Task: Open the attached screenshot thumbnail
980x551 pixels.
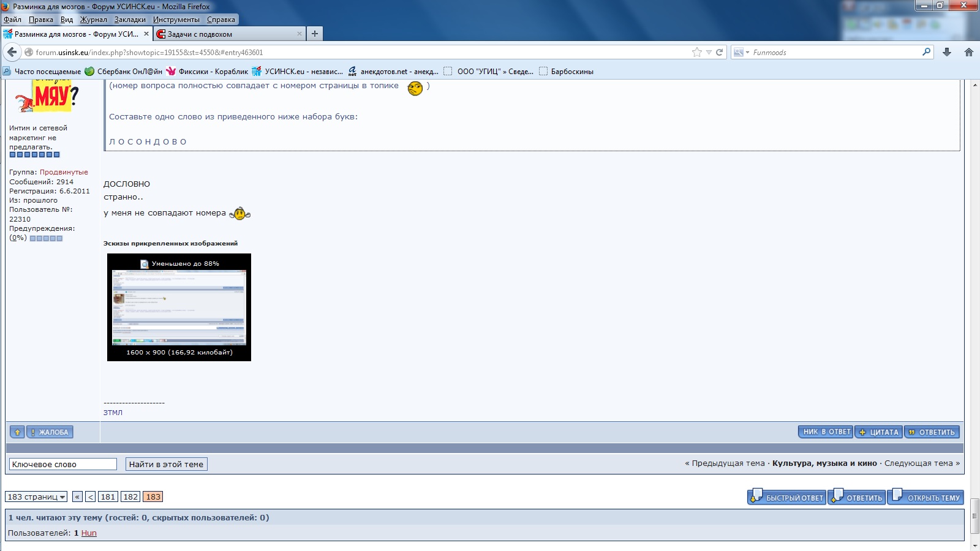Action: pyautogui.click(x=179, y=307)
